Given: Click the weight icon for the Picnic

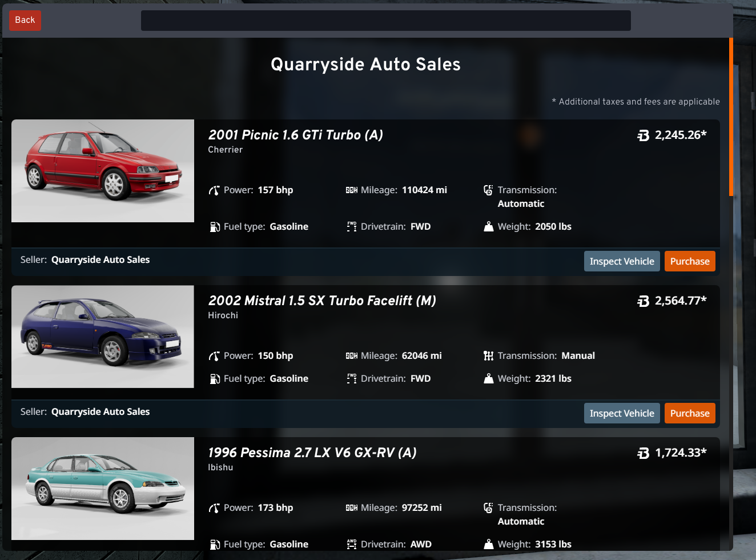Looking at the screenshot, I should pyautogui.click(x=489, y=227).
